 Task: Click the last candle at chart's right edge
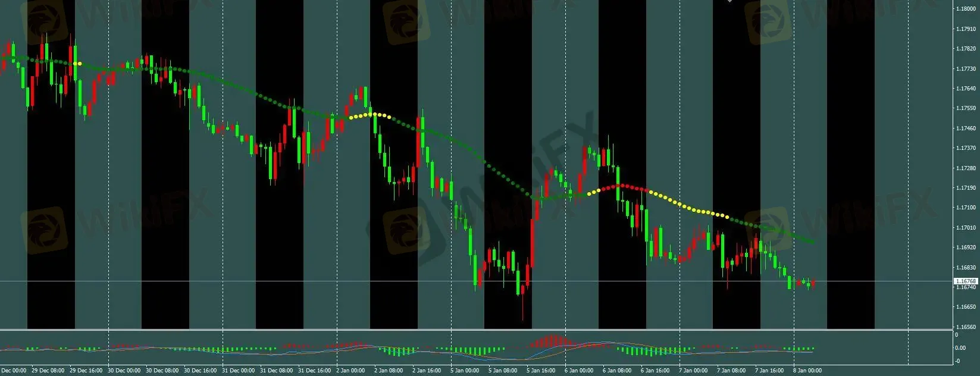(x=813, y=283)
